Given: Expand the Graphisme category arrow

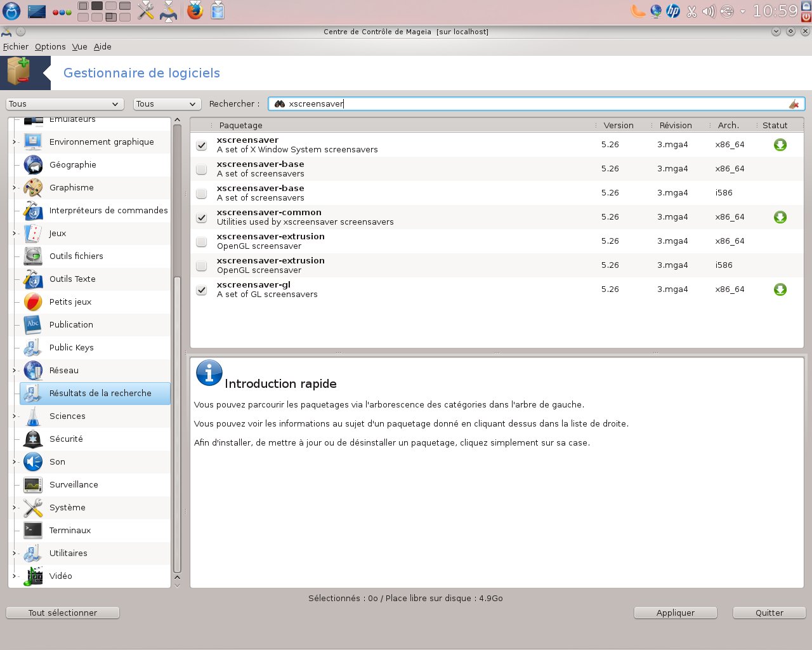Looking at the screenshot, I should (x=15, y=188).
